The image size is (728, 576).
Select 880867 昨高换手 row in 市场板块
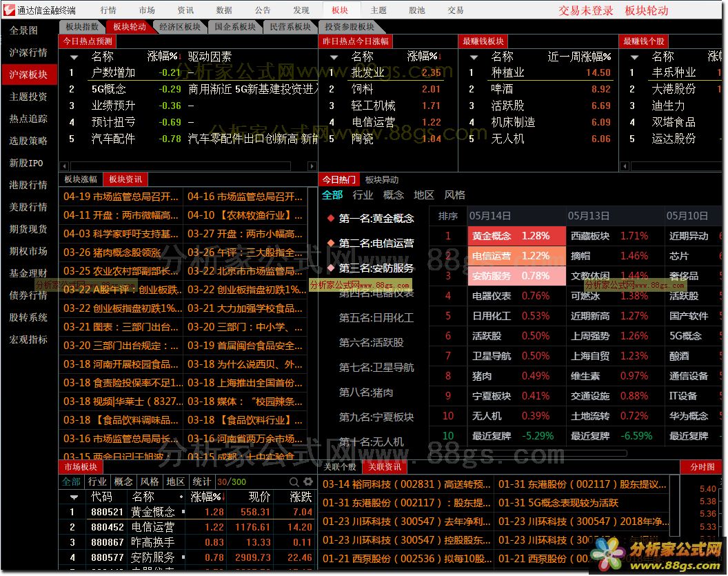coord(188,542)
